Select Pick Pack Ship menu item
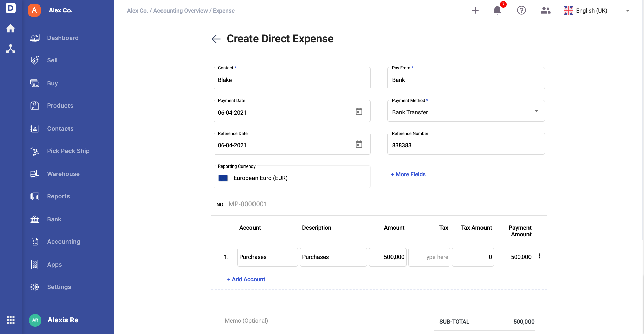The image size is (644, 334). [x=68, y=151]
